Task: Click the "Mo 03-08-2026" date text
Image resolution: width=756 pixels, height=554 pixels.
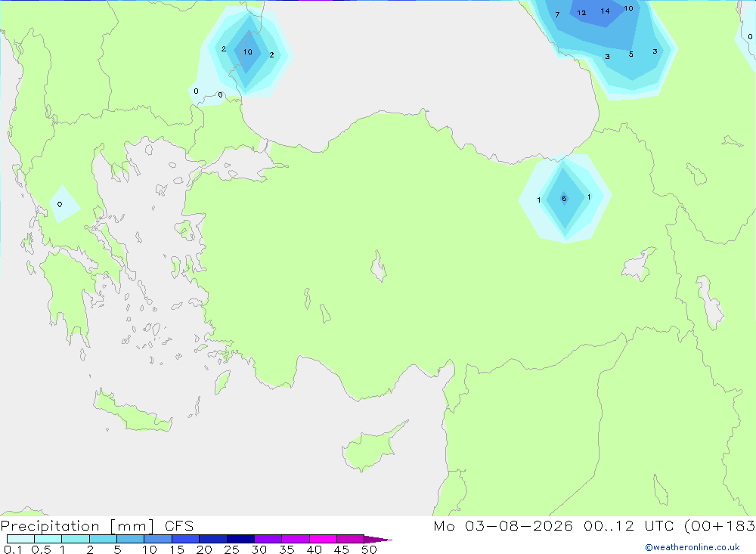Action: (x=503, y=525)
